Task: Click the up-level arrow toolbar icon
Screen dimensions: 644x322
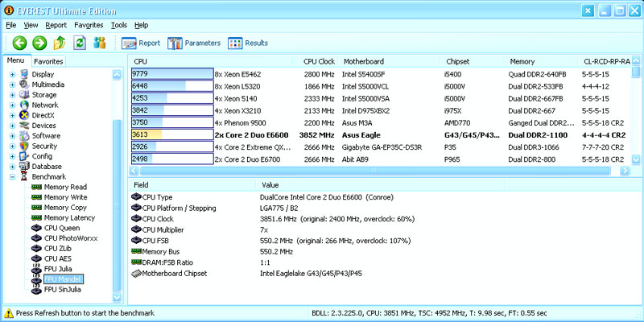Action: coord(60,43)
